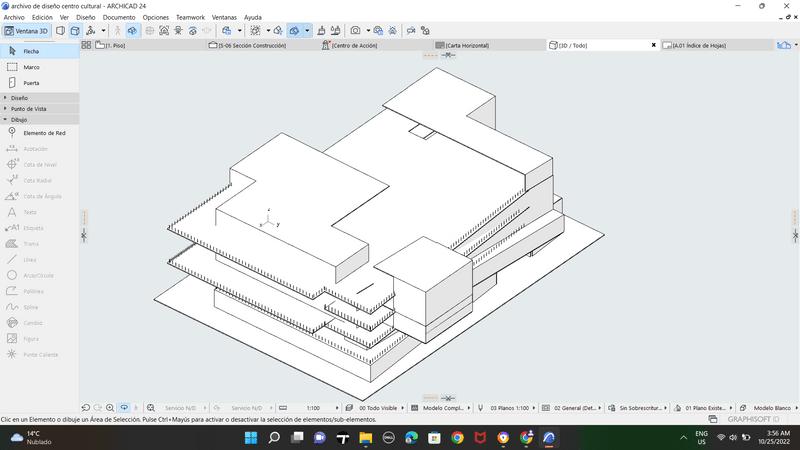Toggle the Ventana 3D button

[x=26, y=31]
